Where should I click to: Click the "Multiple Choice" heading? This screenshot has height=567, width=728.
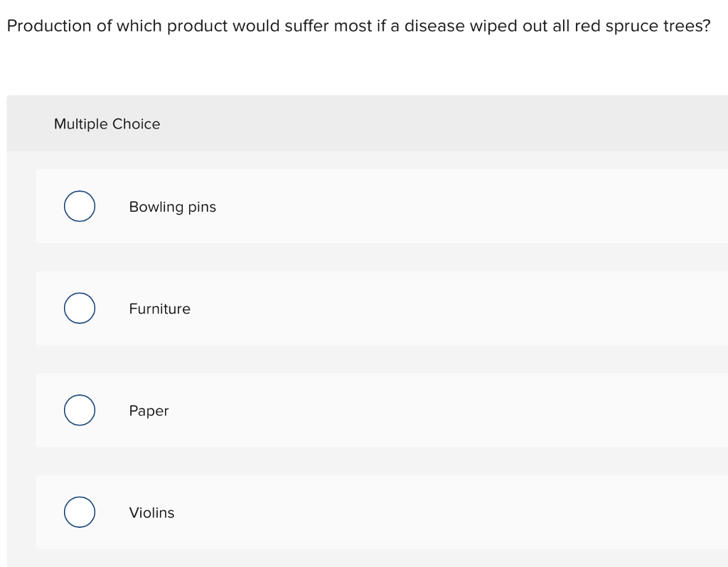[x=107, y=124]
